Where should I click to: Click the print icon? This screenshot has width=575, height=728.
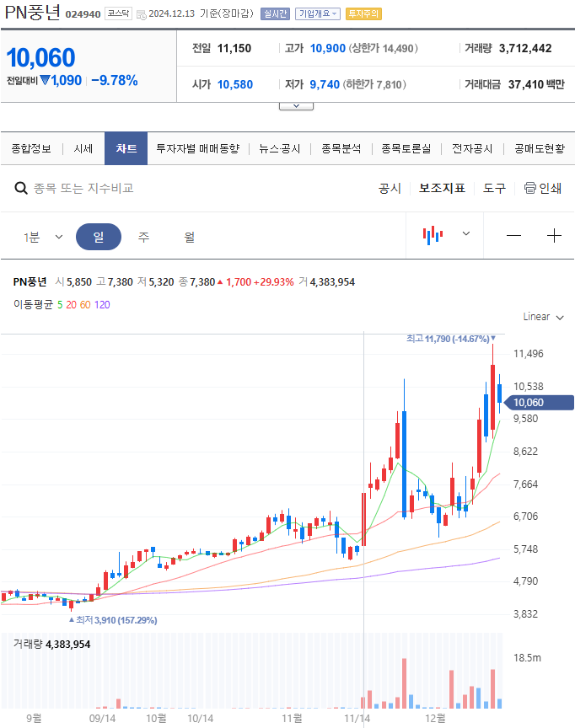click(x=530, y=188)
